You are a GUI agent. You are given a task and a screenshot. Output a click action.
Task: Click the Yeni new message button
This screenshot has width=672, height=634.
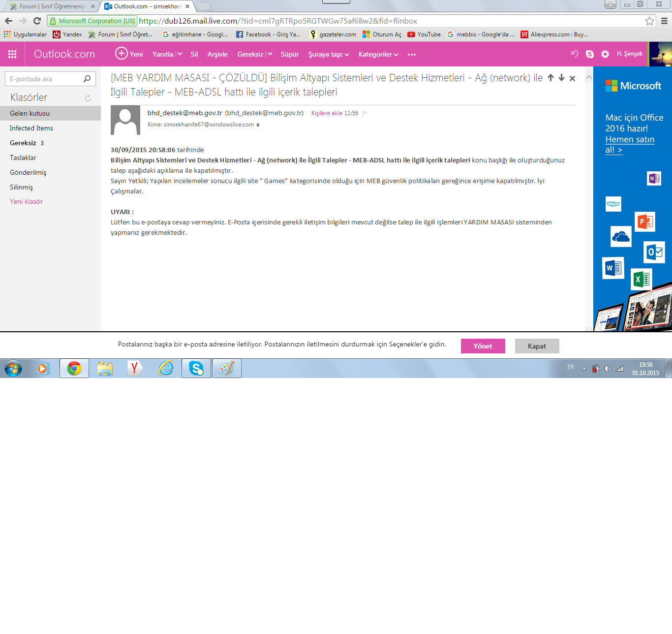click(x=129, y=54)
